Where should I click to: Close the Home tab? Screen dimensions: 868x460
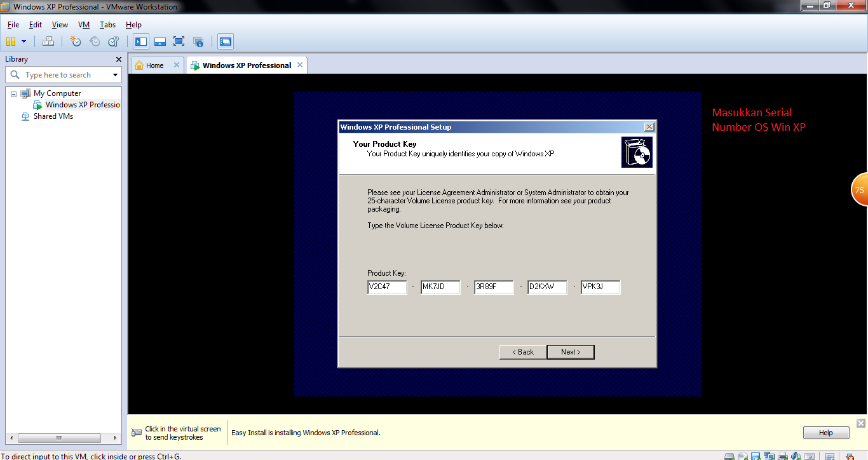(x=177, y=65)
